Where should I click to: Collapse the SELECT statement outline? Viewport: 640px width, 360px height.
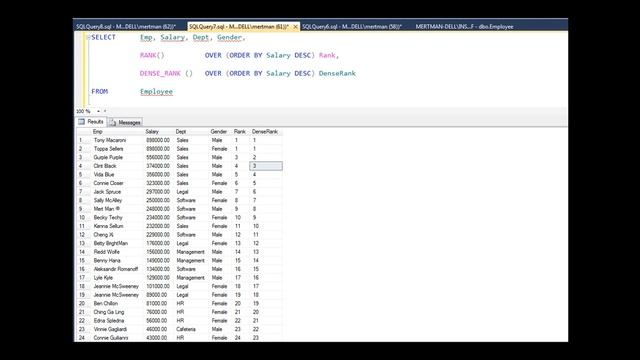pyautogui.click(x=88, y=37)
